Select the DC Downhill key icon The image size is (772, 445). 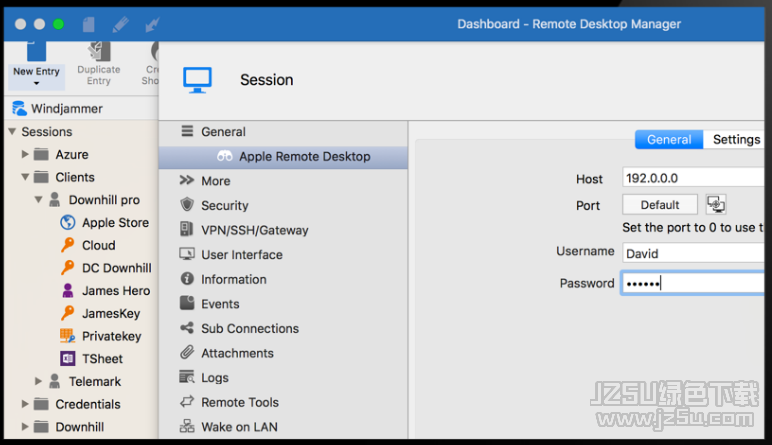point(67,267)
